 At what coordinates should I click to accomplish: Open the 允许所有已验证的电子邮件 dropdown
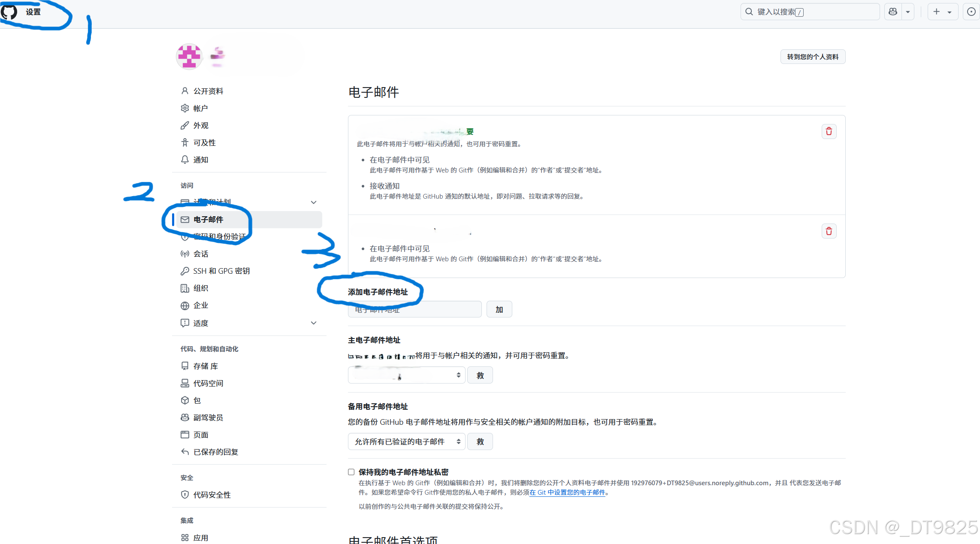click(406, 441)
